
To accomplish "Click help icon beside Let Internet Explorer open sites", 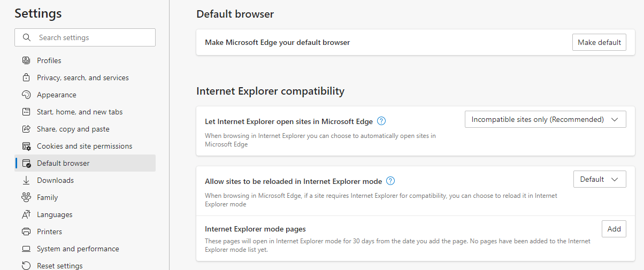I will [381, 121].
